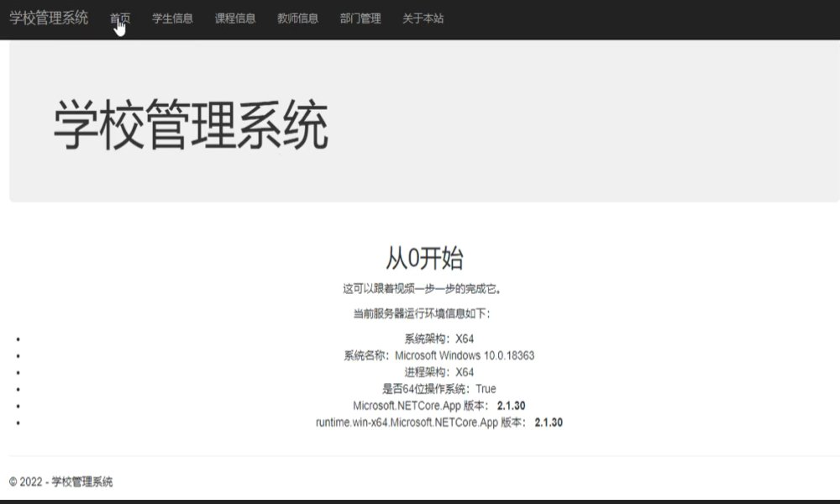The height and width of the screenshot is (504, 840).
Task: Open the 部门管理 section
Action: click(360, 18)
